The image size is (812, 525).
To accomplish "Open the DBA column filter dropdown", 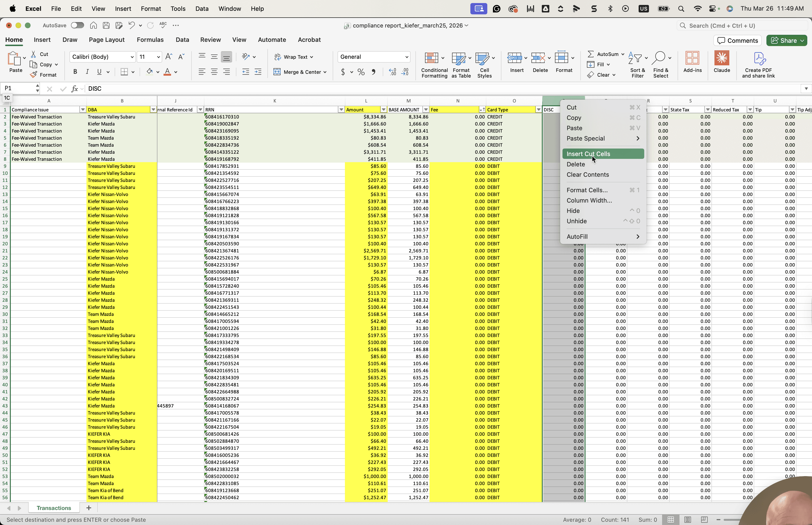I will pos(153,110).
